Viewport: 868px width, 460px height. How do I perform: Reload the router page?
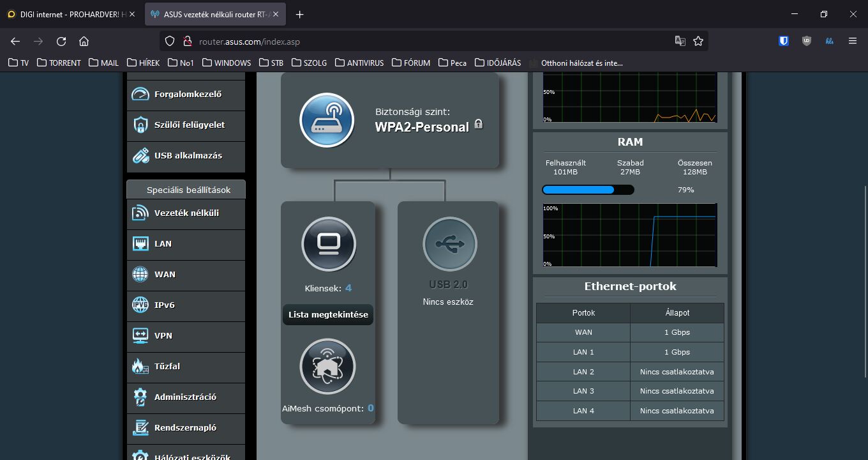click(x=61, y=41)
